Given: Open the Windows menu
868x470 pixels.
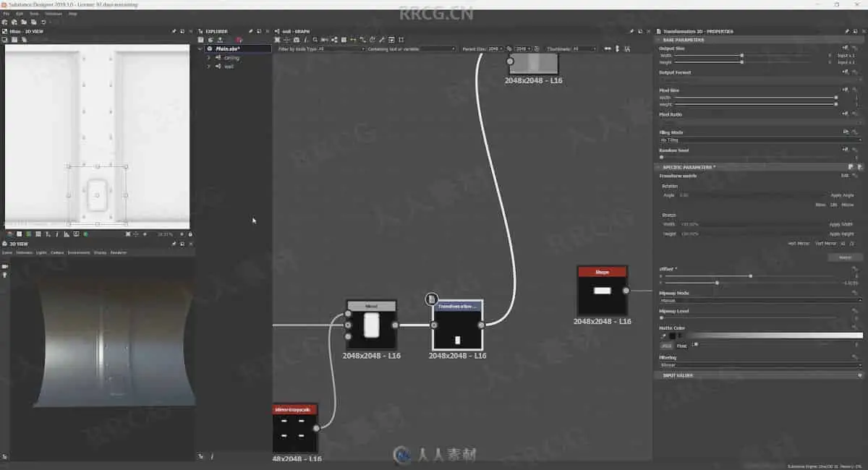Looking at the screenshot, I should 54,14.
